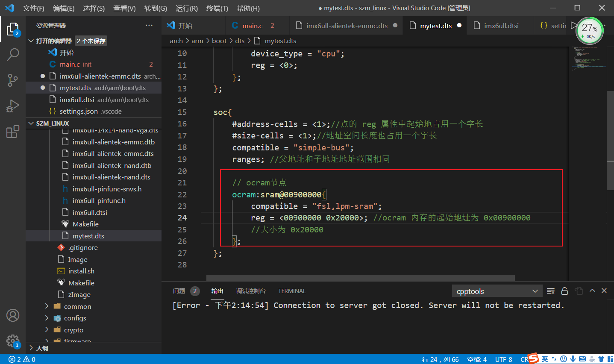This screenshot has width=614, height=364.
Task: Open install.sh in file tree
Action: coord(94,271)
